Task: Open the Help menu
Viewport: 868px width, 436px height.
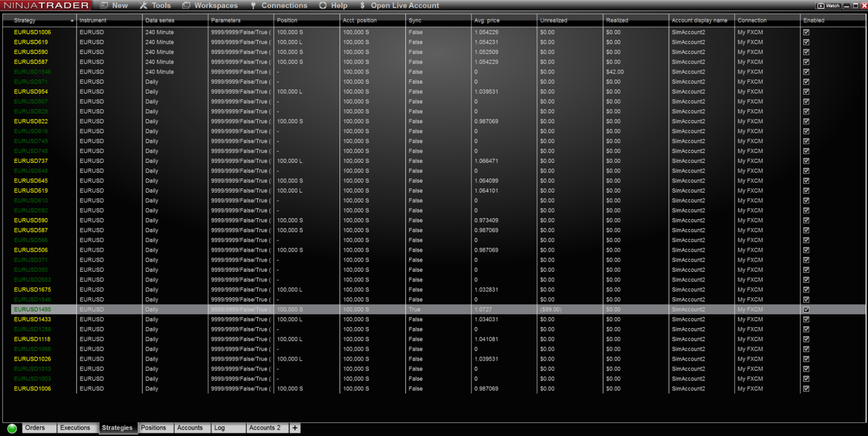Action: pyautogui.click(x=333, y=5)
